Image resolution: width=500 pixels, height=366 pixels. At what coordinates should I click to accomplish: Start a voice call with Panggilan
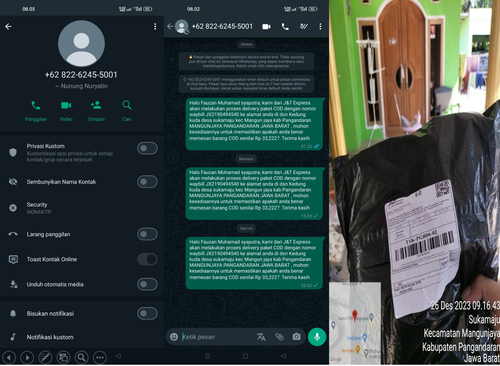point(36,111)
